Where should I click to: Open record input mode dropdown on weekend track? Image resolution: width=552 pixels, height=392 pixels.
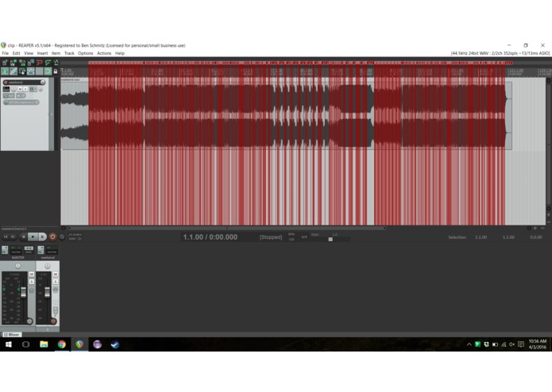click(21, 96)
